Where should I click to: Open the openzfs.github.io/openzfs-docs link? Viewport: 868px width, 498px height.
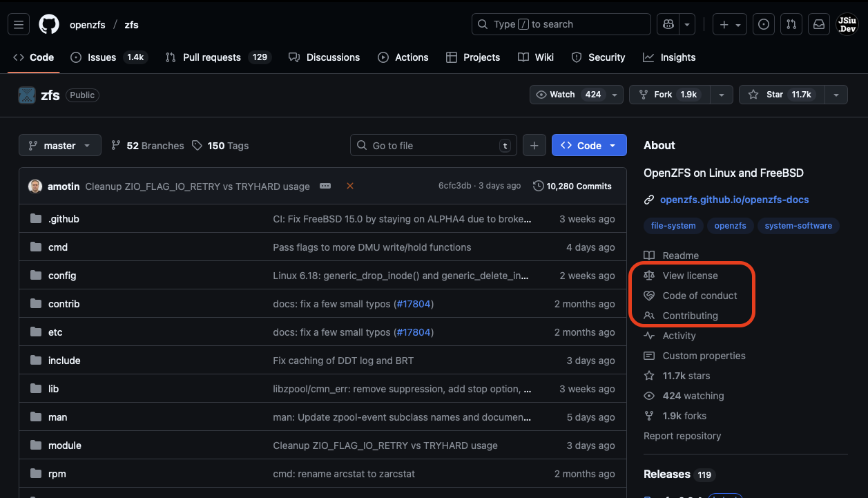(x=734, y=200)
